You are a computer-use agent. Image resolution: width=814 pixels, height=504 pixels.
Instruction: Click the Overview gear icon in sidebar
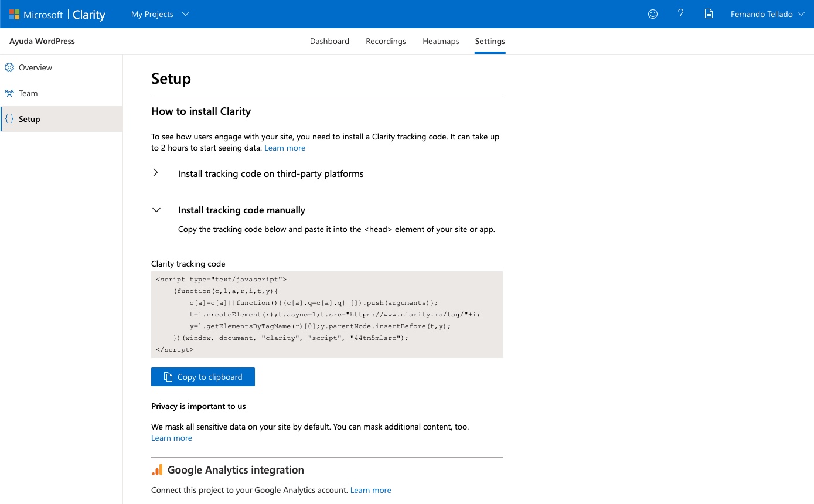(9, 67)
